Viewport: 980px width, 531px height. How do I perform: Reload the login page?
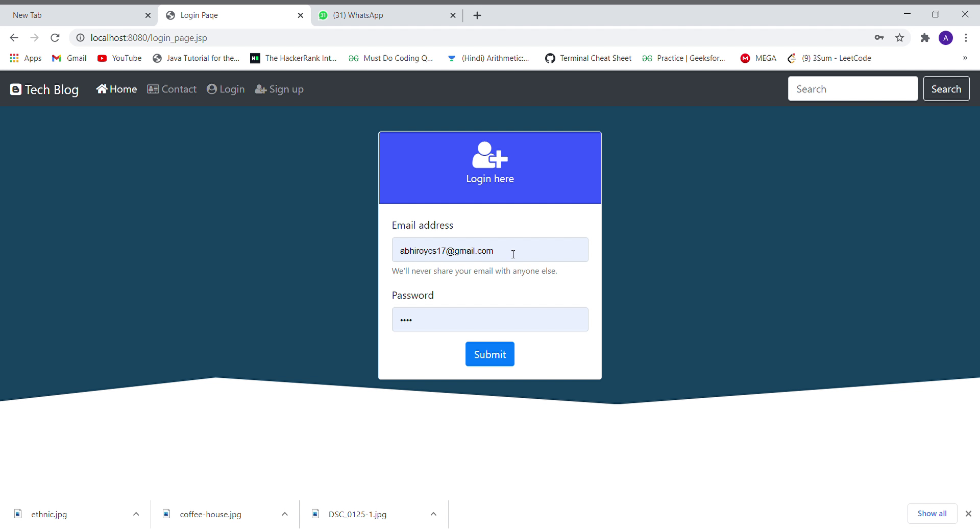[55, 37]
